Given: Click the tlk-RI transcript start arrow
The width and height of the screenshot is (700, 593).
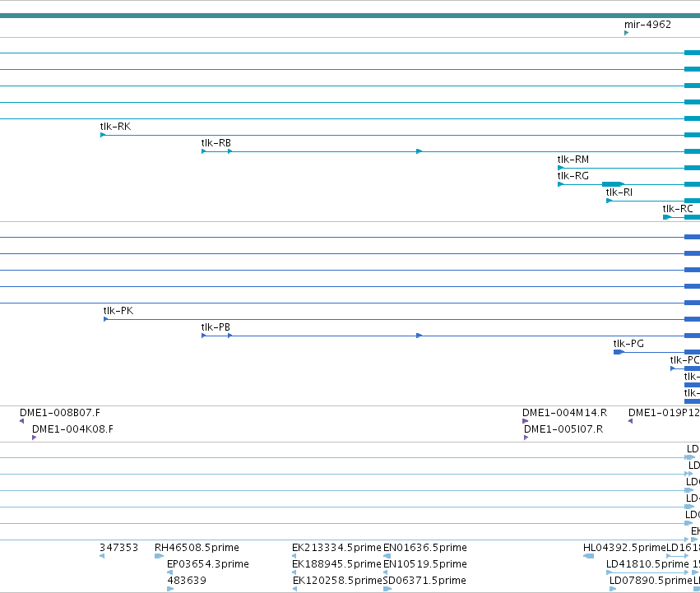Looking at the screenshot, I should (x=609, y=201).
